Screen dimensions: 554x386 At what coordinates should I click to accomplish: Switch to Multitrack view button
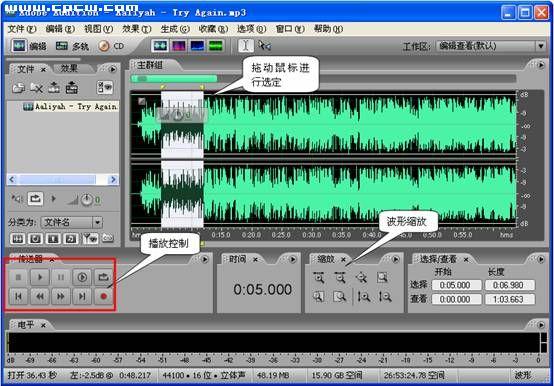click(x=72, y=46)
